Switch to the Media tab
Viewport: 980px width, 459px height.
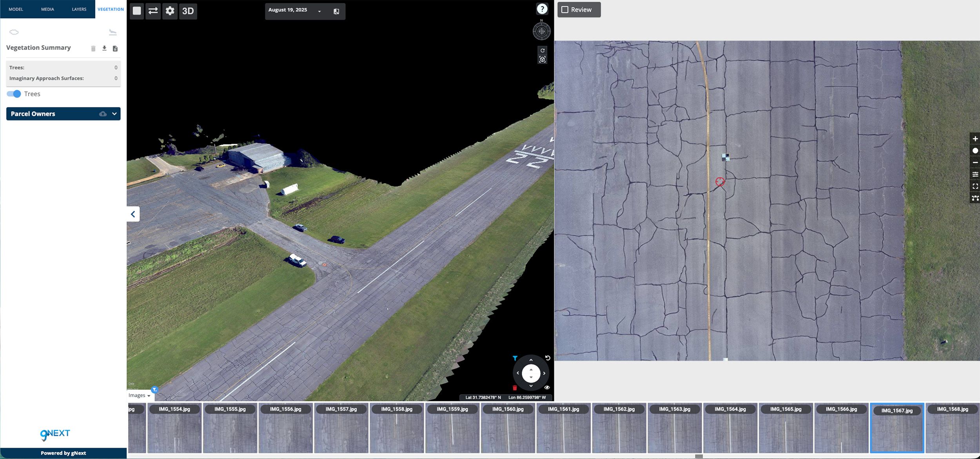click(x=47, y=9)
